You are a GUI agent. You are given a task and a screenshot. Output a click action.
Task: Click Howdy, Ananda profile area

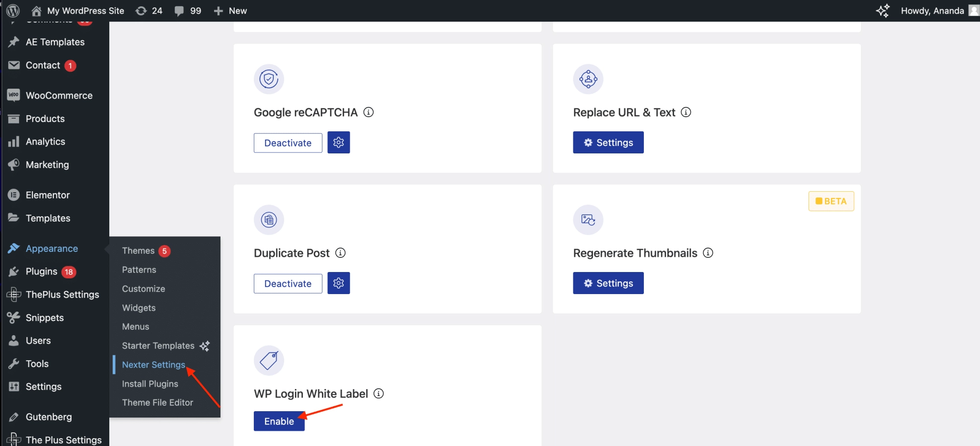[x=932, y=10]
